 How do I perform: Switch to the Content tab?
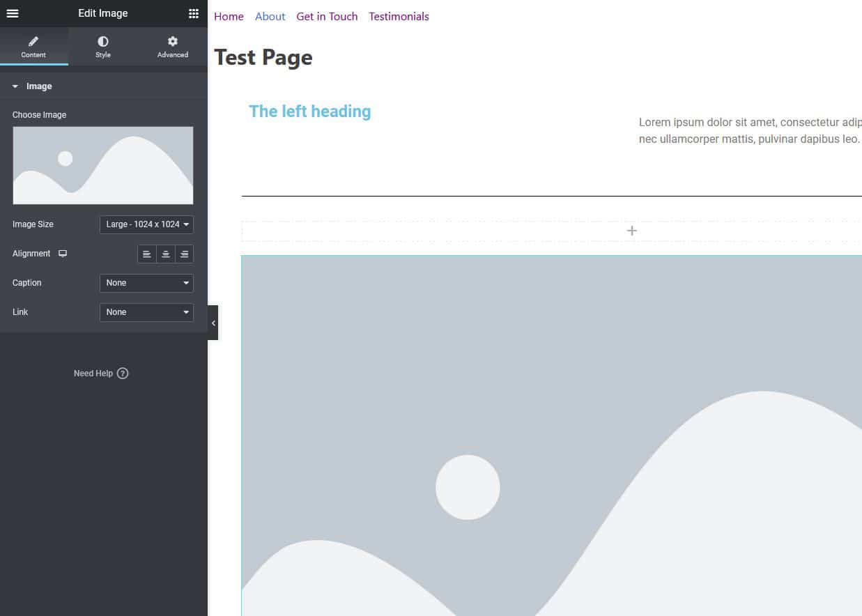pos(33,47)
